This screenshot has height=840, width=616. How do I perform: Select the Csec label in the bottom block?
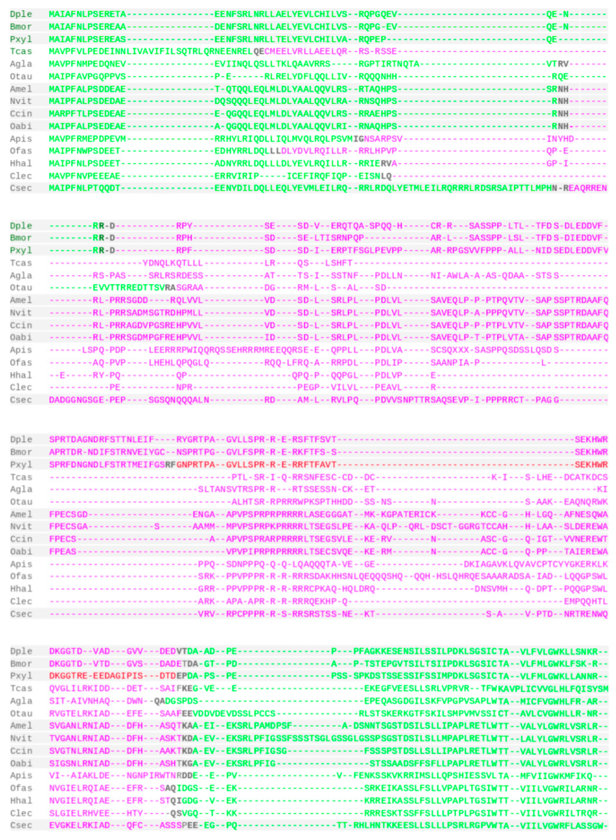21,825
